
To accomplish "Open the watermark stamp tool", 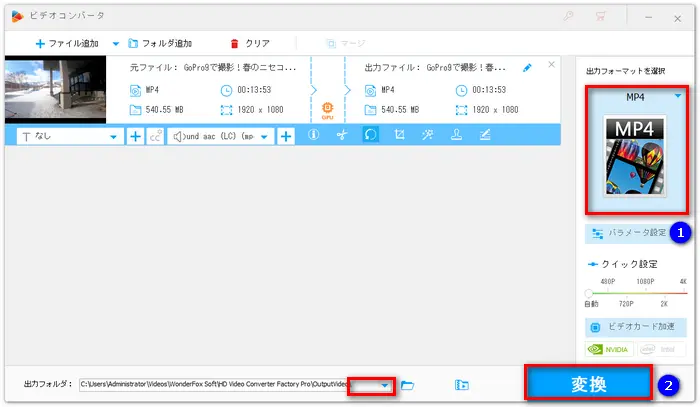I will click(457, 136).
